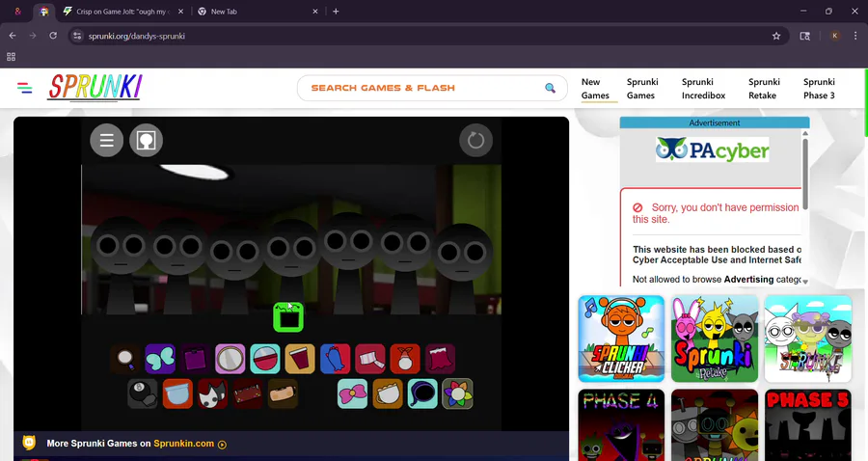Select the dark red briefcase icon

click(248, 393)
